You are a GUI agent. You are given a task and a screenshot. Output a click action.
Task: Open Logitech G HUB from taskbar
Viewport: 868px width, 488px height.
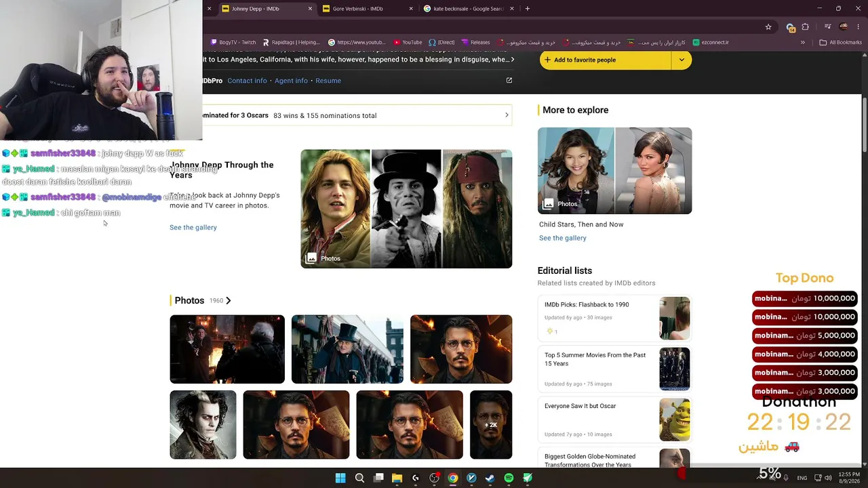pos(416,478)
